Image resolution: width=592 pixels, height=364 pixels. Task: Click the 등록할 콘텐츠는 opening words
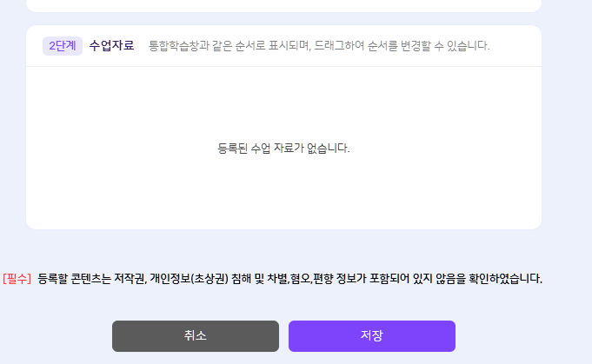74,279
